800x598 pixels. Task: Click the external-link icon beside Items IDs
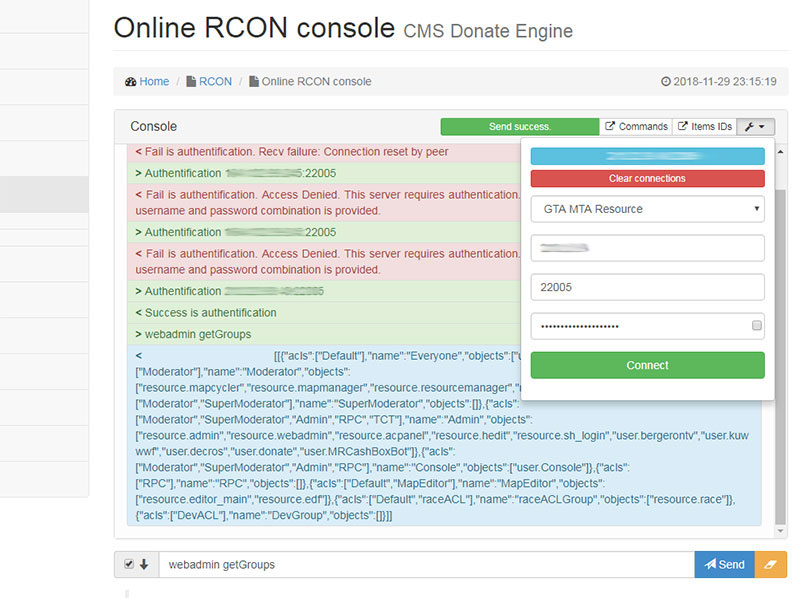[682, 127]
